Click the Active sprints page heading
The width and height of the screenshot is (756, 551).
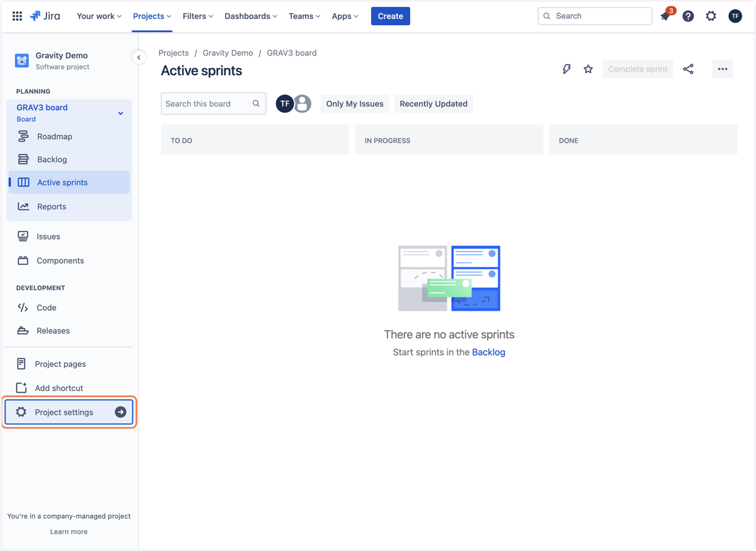(x=202, y=71)
